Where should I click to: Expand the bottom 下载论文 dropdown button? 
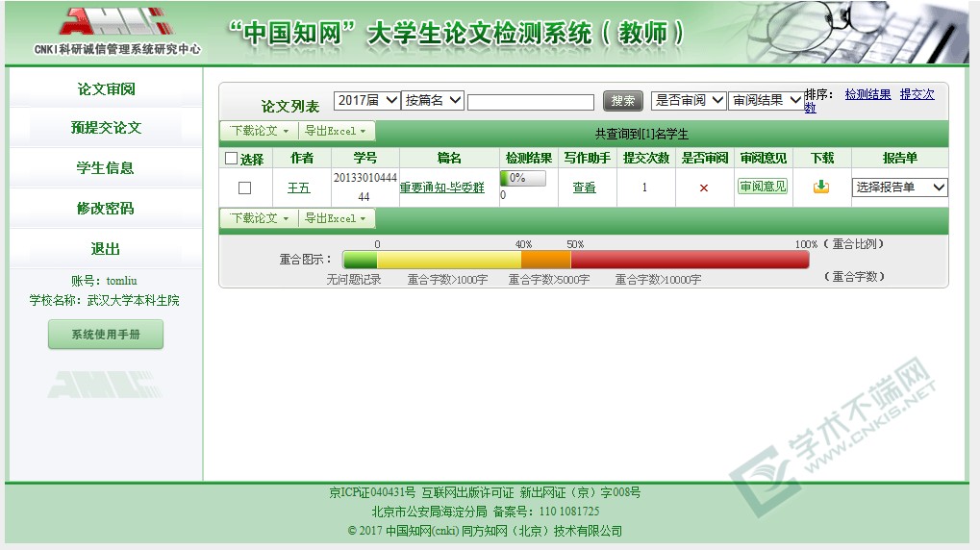tap(260, 218)
